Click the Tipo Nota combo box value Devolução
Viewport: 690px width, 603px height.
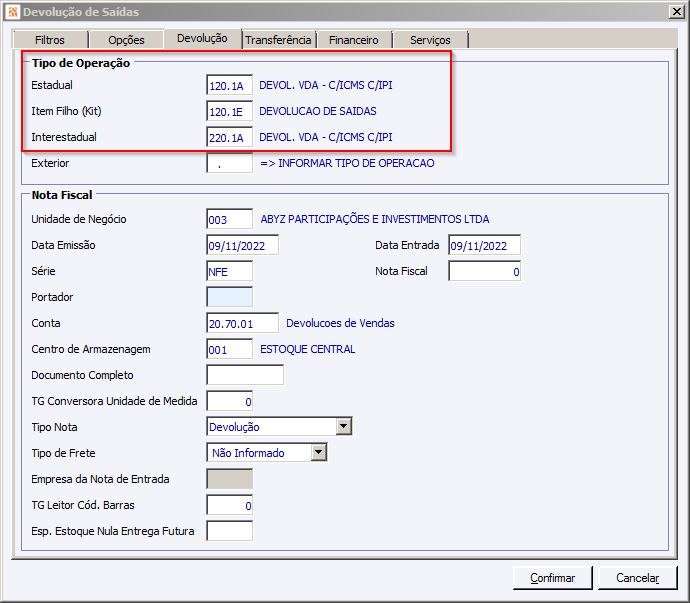point(272,427)
